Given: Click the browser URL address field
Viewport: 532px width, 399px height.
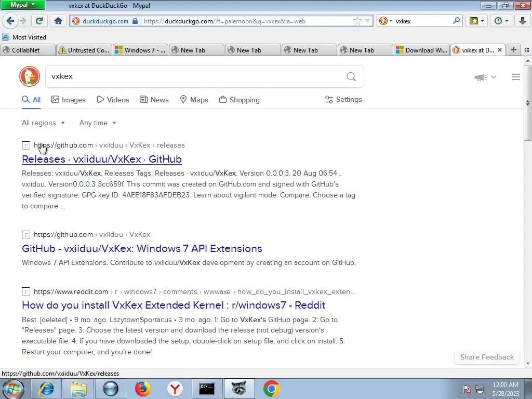Looking at the screenshot, I should pos(247,21).
